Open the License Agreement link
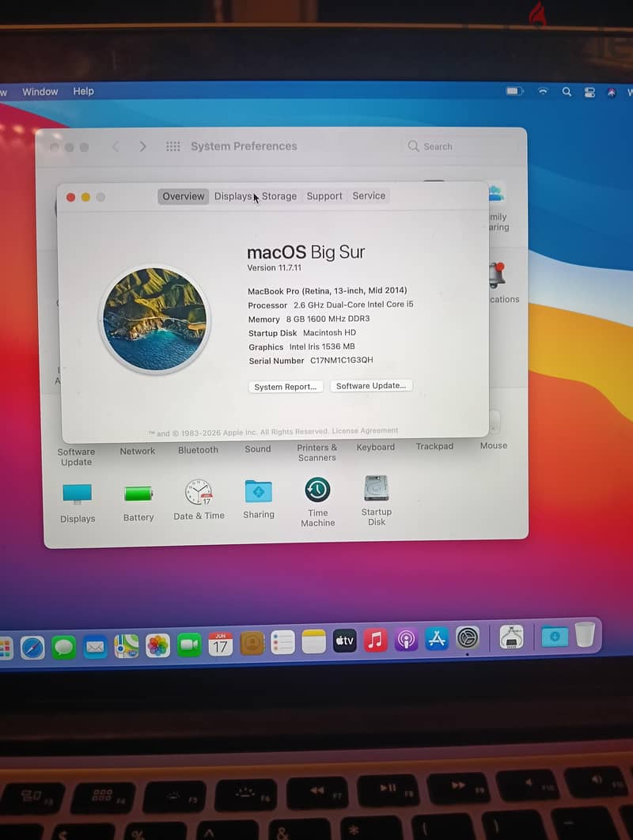Viewport: 633px width, 840px height. coord(365,431)
